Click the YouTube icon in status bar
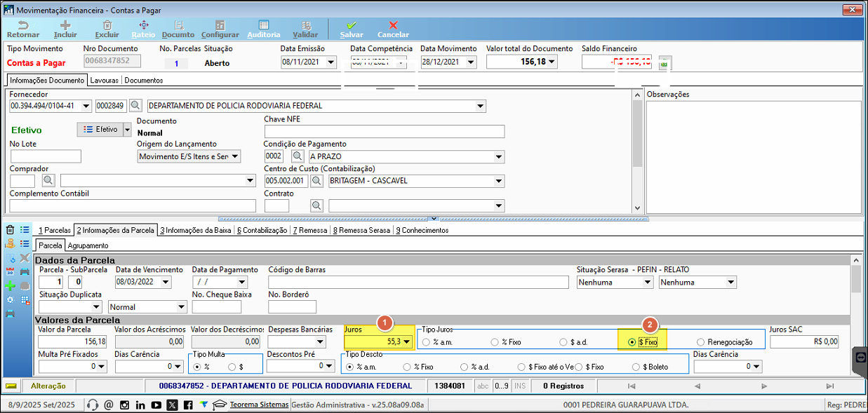Viewport: 868px width, 413px height. (x=156, y=405)
